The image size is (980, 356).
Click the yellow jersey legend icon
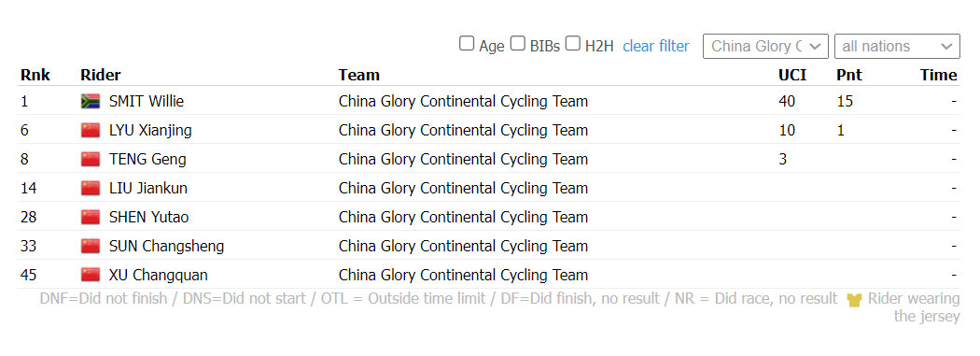tap(854, 300)
